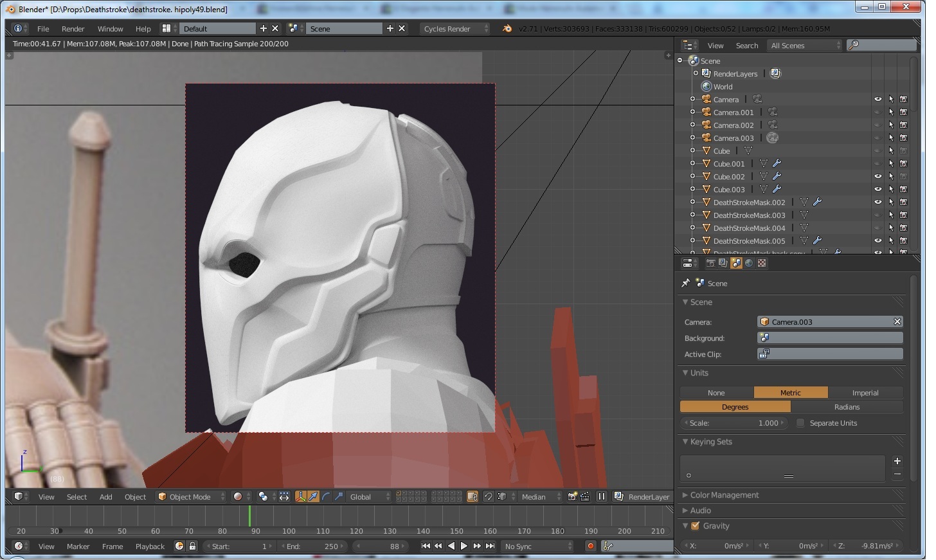Play the animation forward
936x560 pixels.
coord(464,546)
